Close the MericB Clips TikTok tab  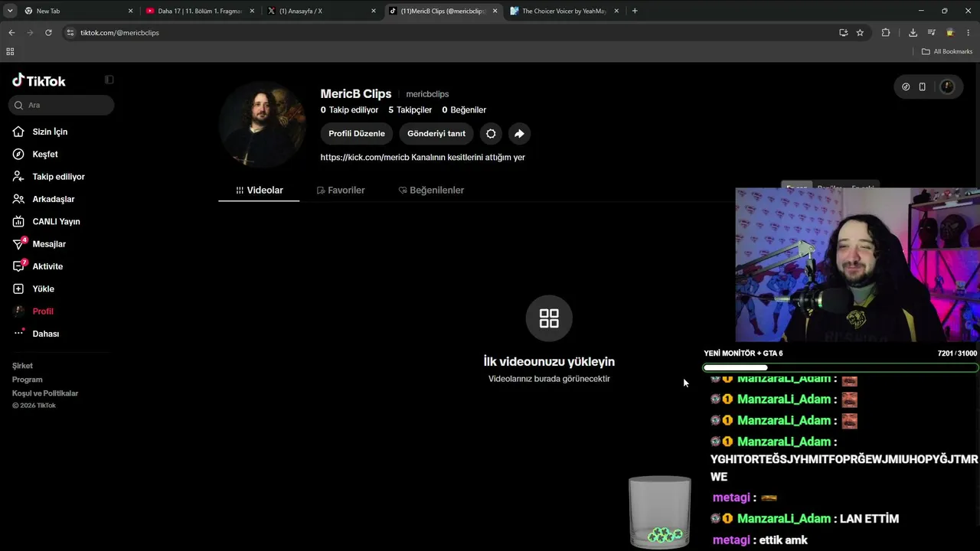tap(495, 11)
